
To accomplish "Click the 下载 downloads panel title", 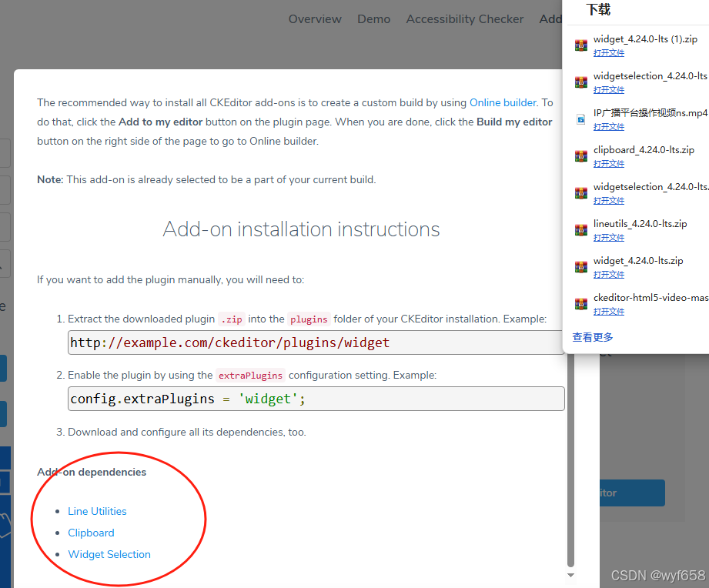I will [598, 9].
